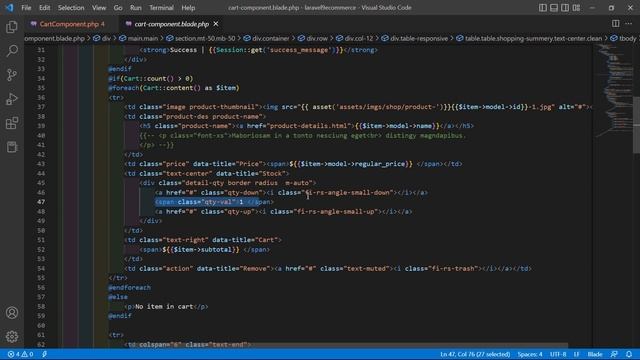The image size is (640, 360).
Task: Toggle the Secondary Side Bar layout button
Action: click(565, 7)
